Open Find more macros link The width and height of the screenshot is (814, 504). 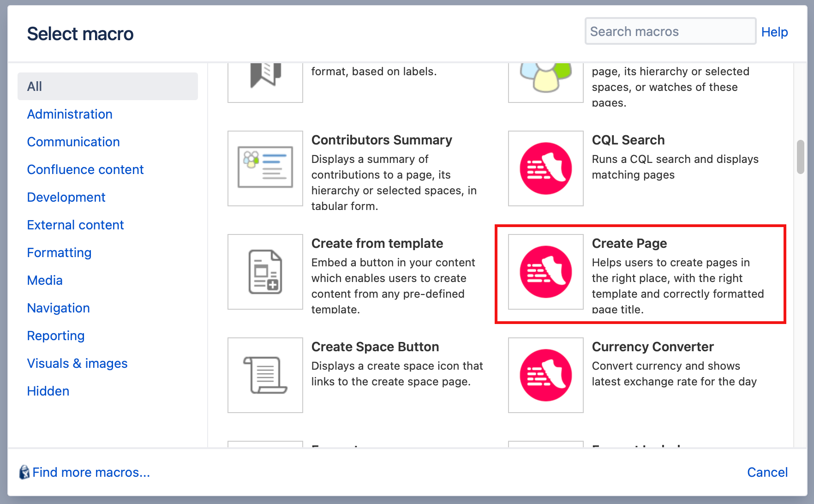(91, 472)
